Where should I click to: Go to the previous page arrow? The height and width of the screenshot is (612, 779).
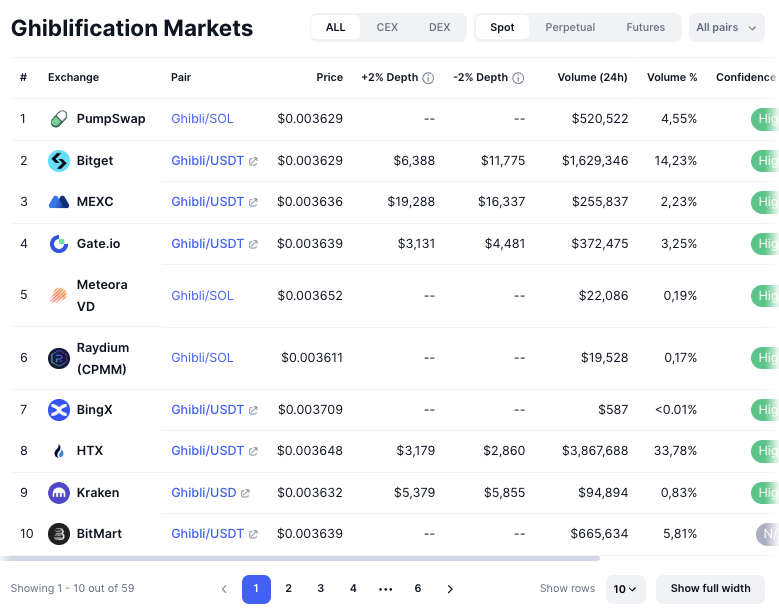coord(224,589)
